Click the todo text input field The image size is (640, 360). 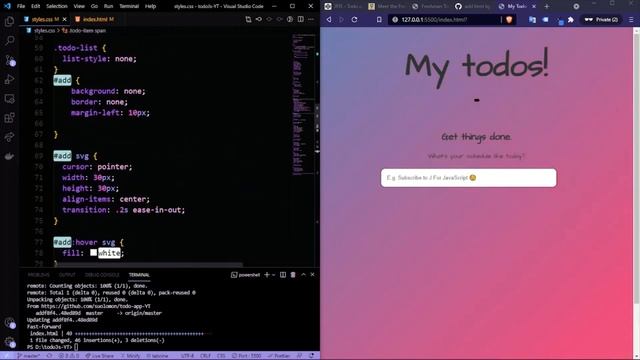469,178
